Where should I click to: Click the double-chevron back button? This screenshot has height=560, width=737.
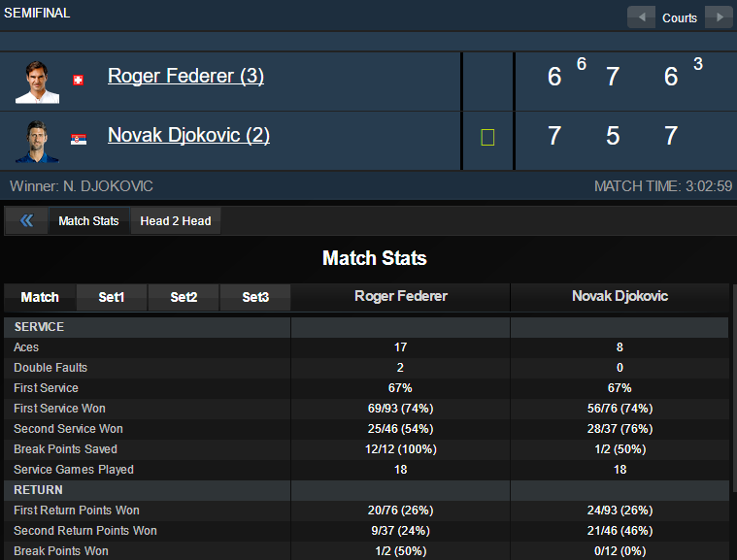pyautogui.click(x=26, y=221)
